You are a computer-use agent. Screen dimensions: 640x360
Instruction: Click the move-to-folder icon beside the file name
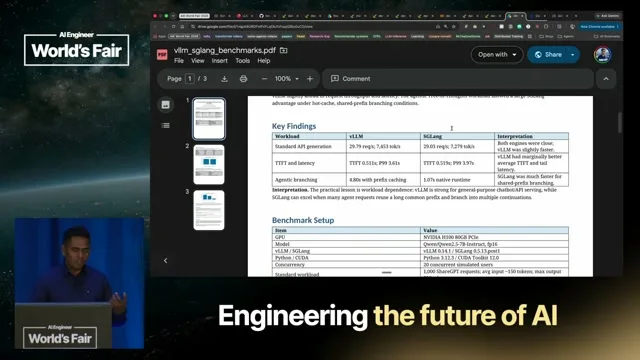283,50
